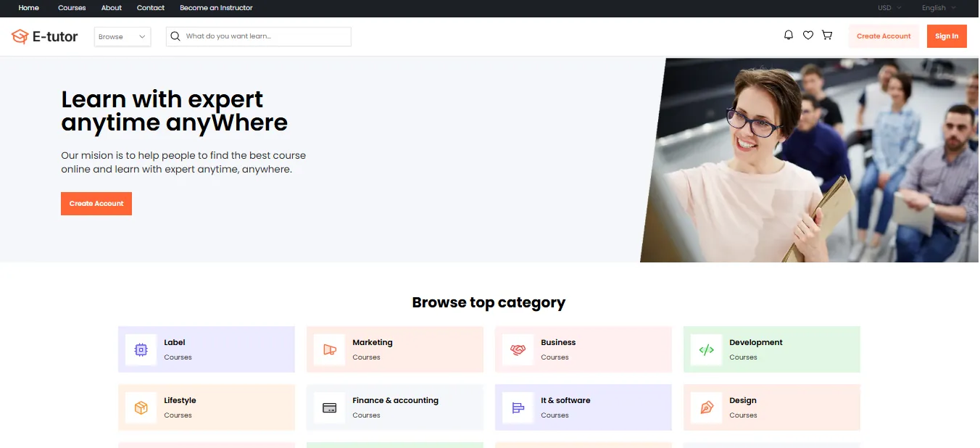Open the USD currency dropdown

889,8
